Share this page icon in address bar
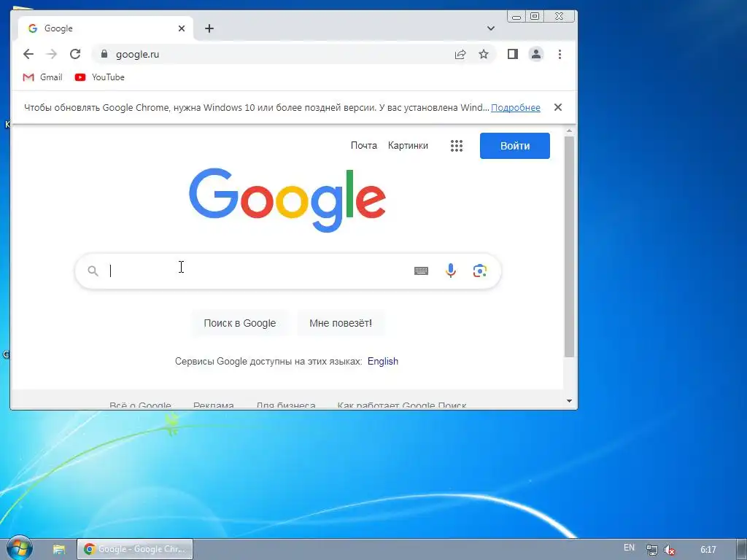The image size is (747, 560). 460,54
